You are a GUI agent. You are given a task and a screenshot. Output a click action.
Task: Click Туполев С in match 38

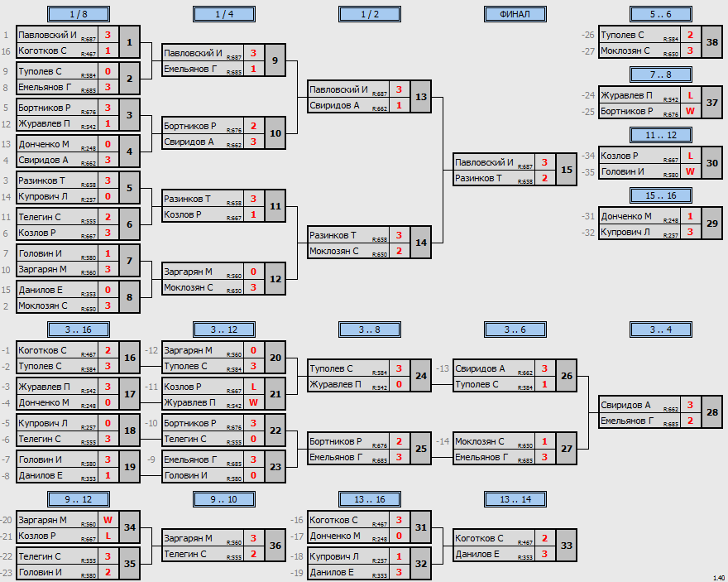tap(622, 35)
